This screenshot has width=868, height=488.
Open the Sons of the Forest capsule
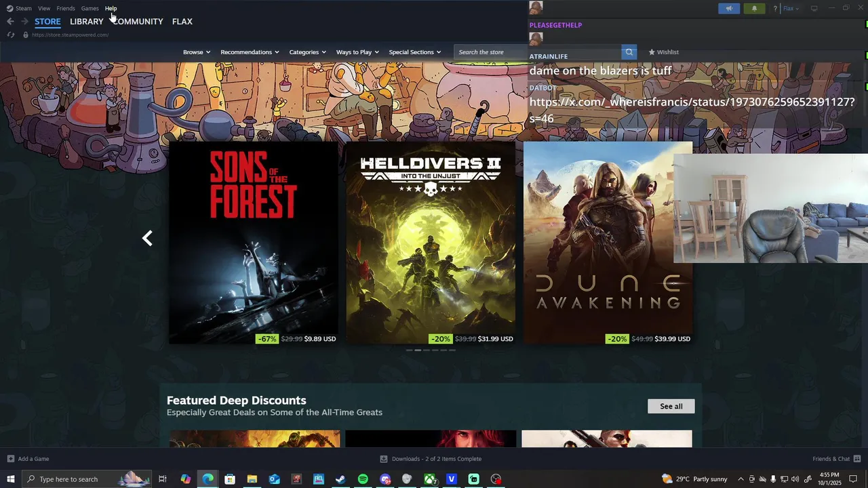pyautogui.click(x=254, y=242)
